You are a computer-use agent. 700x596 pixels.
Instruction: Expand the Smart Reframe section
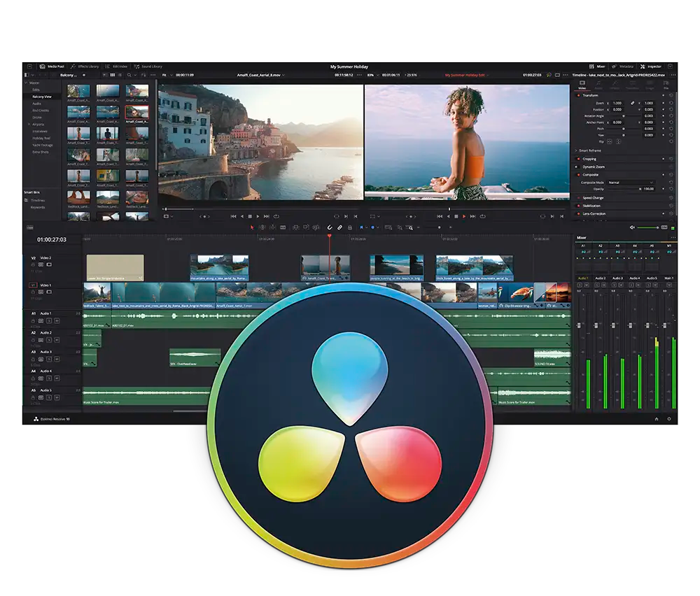[x=577, y=150]
